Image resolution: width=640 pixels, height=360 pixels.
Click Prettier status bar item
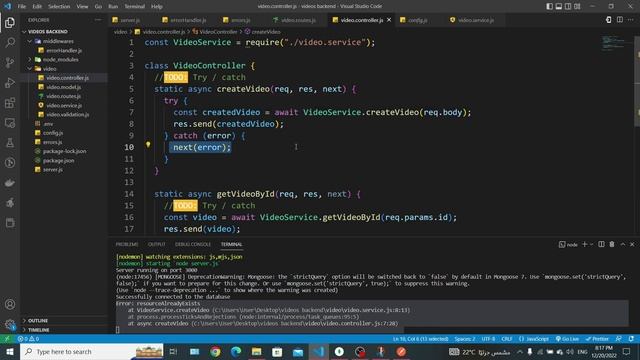point(597,339)
